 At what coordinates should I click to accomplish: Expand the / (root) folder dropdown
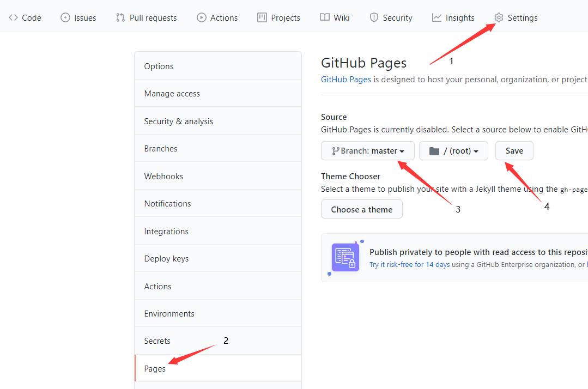coord(454,151)
